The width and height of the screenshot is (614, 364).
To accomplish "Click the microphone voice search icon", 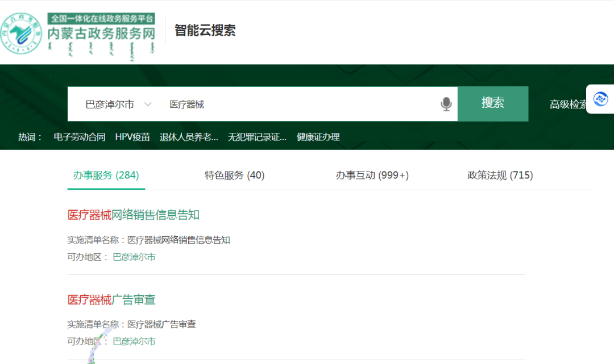I will pyautogui.click(x=446, y=104).
